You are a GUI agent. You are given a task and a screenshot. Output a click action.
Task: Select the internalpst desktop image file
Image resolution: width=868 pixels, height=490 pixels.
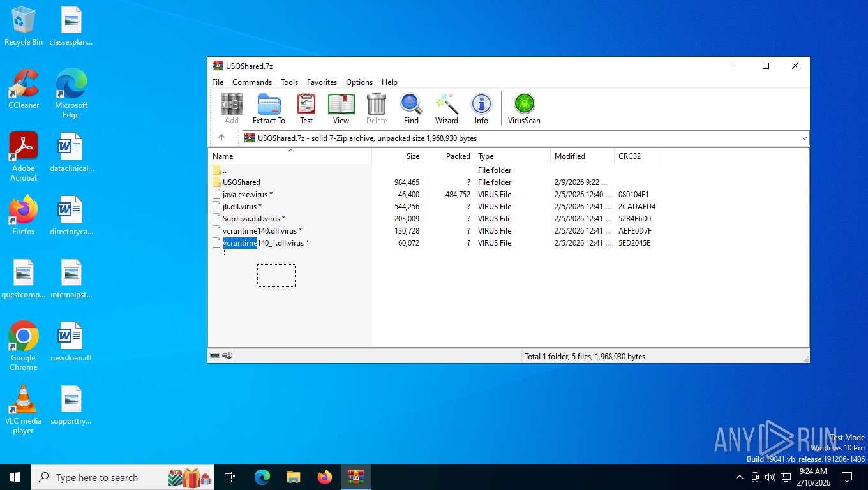71,279
